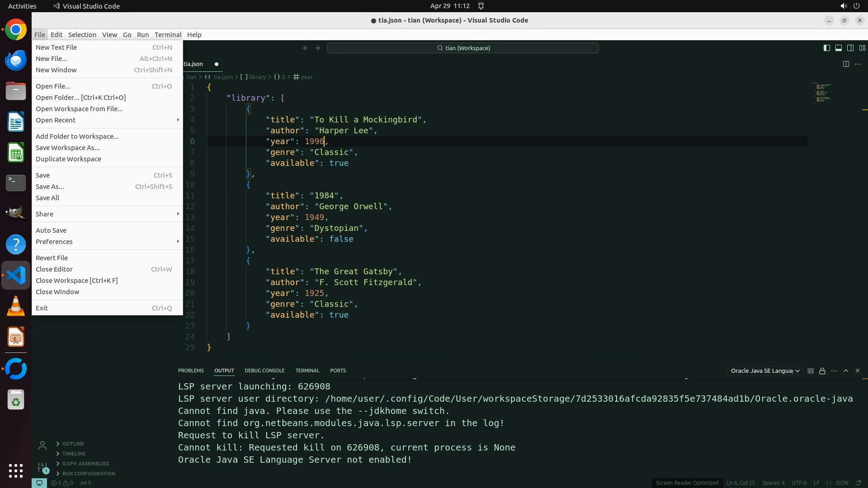
Task: Split the editor to the right
Action: [846, 64]
